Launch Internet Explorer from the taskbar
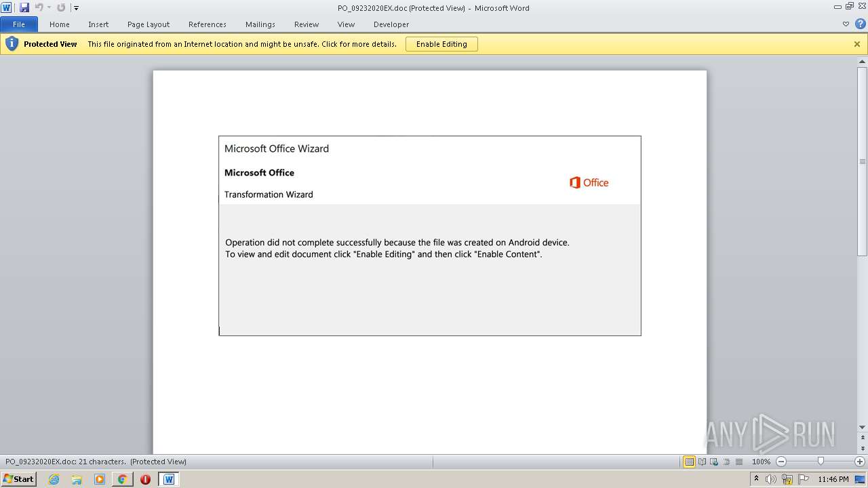The width and height of the screenshot is (868, 488). click(54, 479)
